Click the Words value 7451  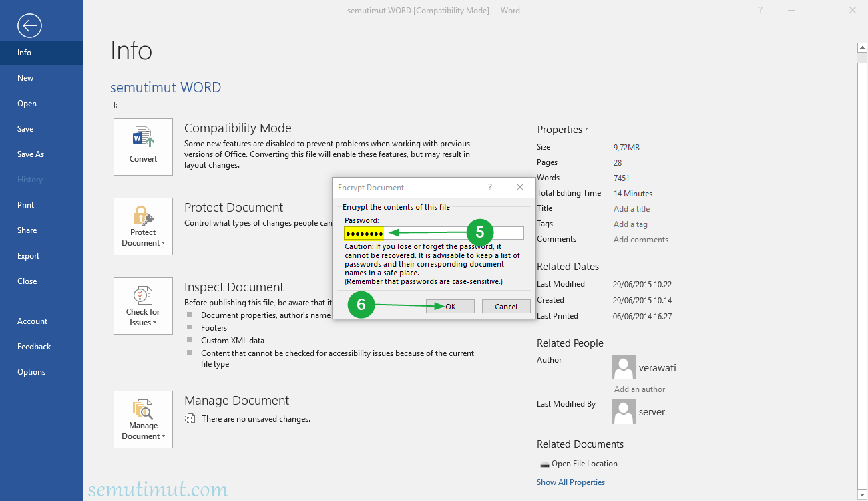click(x=622, y=178)
